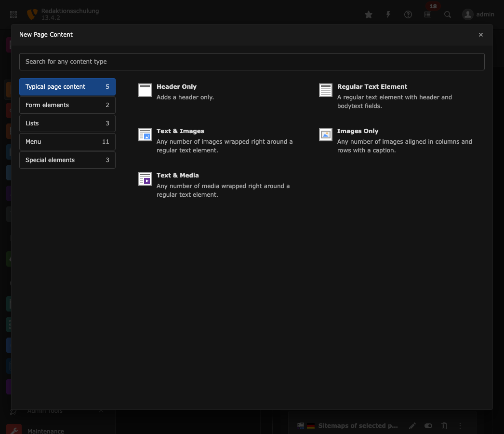Select the Header Only content type icon
The width and height of the screenshot is (504, 434).
pyautogui.click(x=145, y=90)
